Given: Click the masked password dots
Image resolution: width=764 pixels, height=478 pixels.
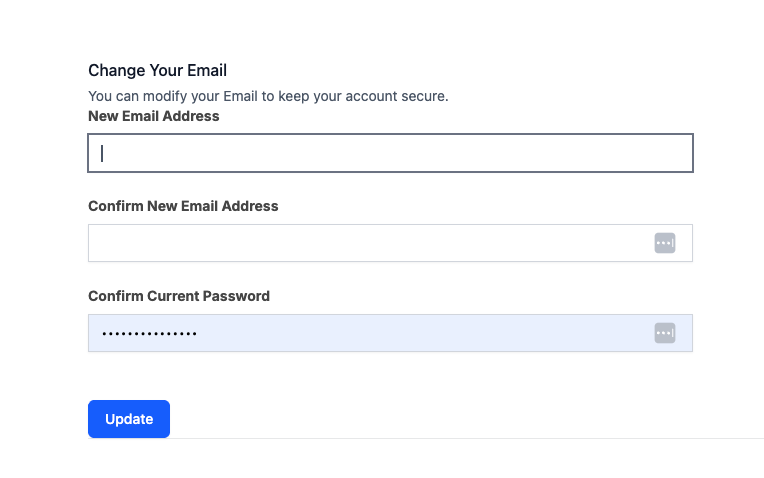Looking at the screenshot, I should click(x=149, y=333).
